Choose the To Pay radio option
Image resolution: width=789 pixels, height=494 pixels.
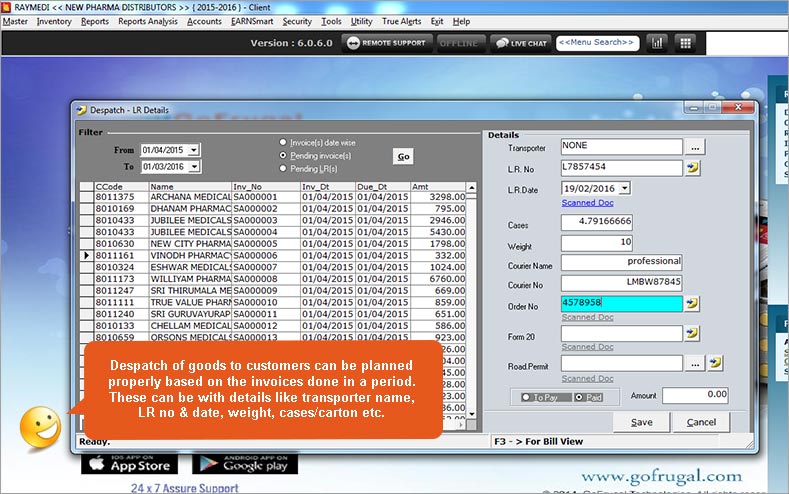[x=527, y=397]
